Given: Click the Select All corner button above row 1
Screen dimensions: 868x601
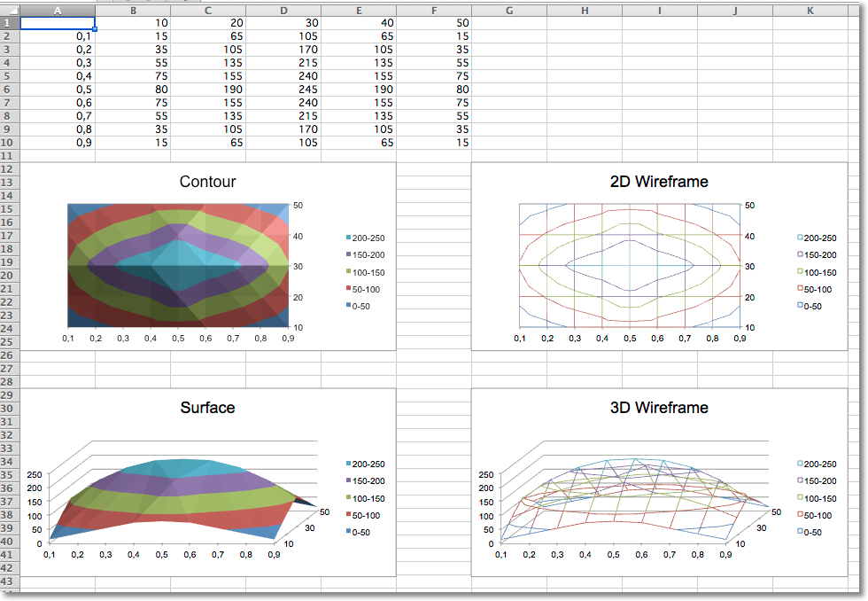Looking at the screenshot, I should point(9,9).
